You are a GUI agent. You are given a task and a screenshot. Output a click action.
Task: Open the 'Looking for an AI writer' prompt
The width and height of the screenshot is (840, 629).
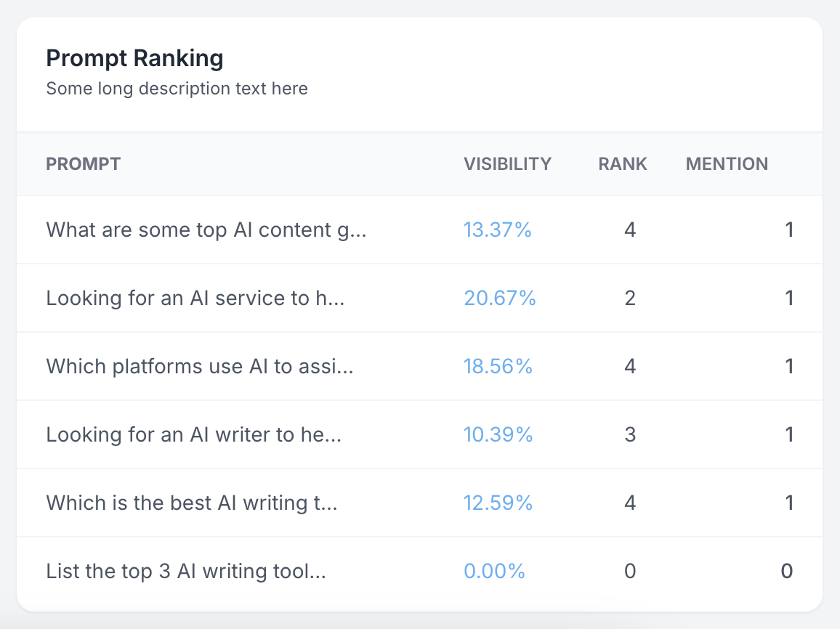pyautogui.click(x=193, y=435)
